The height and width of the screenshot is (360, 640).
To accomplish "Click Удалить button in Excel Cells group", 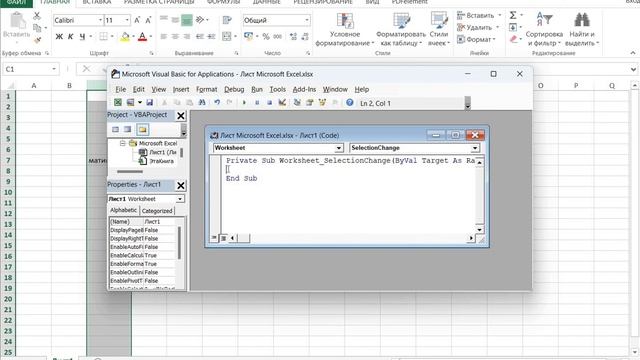I will (x=478, y=27).
